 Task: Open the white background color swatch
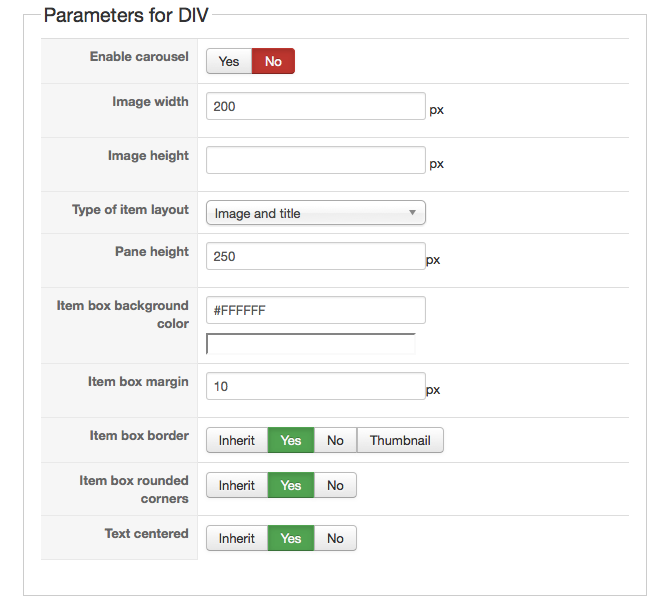pos(310,344)
